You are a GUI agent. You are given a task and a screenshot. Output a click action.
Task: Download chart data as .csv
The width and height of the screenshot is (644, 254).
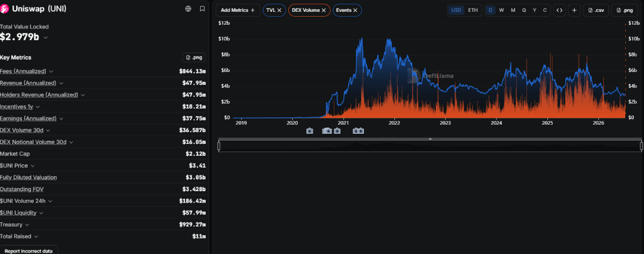coord(596,10)
